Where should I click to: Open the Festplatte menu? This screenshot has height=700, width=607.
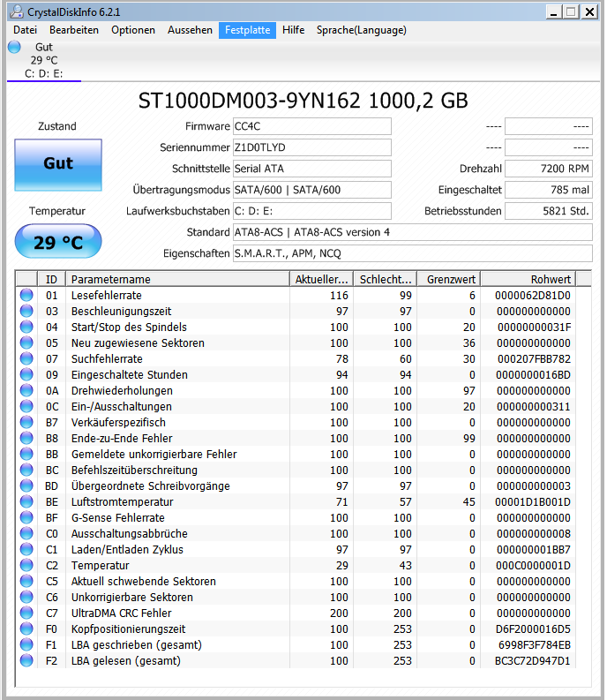(247, 30)
